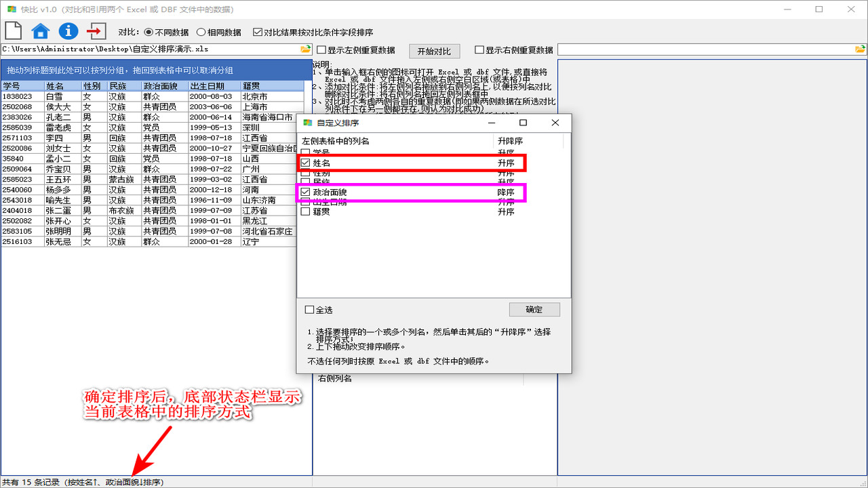Viewport: 868px width, 488px height.
Task: Open the Home icon on toolbar
Action: (x=40, y=30)
